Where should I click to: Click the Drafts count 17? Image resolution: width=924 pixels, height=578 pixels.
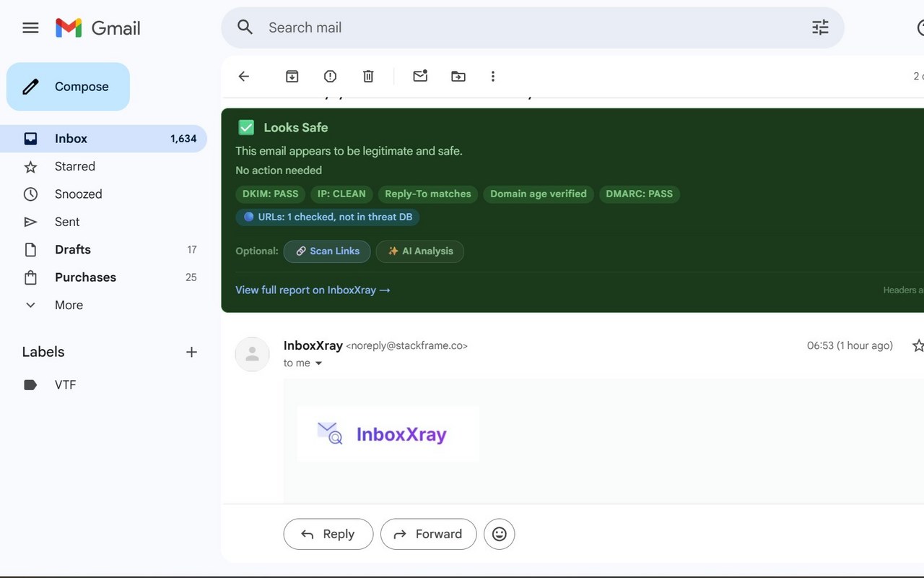pyautogui.click(x=192, y=250)
